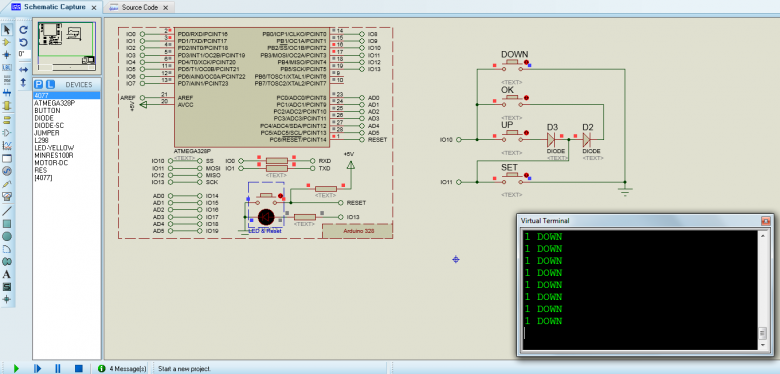Select the 2D Graphics Box tool
The image size is (780, 374).
(6, 224)
